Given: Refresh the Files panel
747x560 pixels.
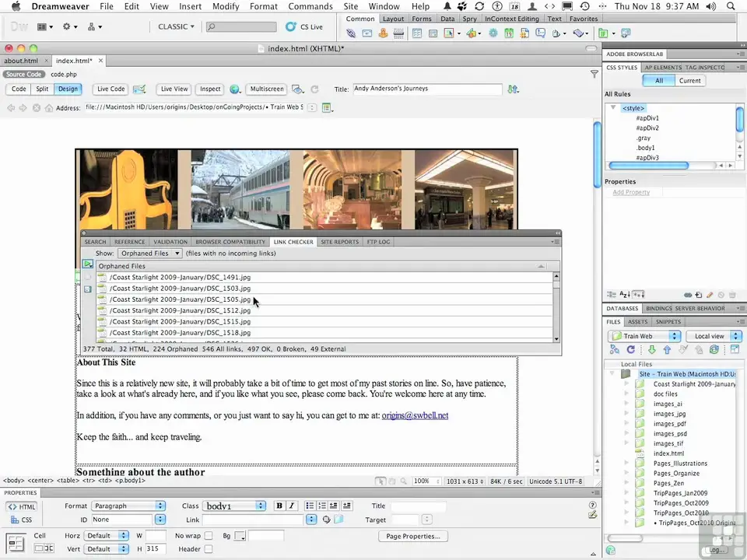Looking at the screenshot, I should [x=630, y=350].
